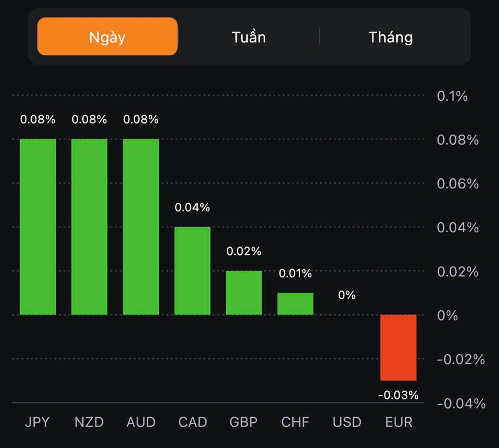This screenshot has height=448, width=499.
Task: Open the Tháng tab
Action: [x=390, y=37]
